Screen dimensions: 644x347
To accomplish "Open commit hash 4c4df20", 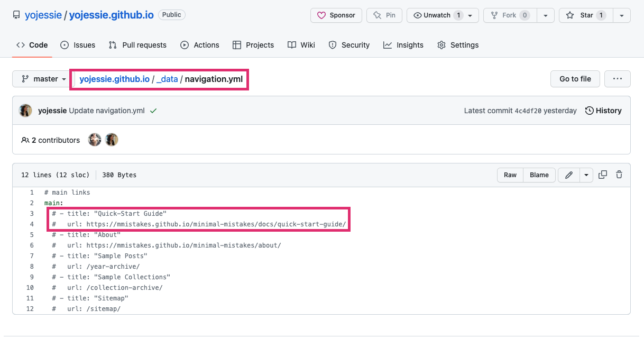I will tap(528, 111).
